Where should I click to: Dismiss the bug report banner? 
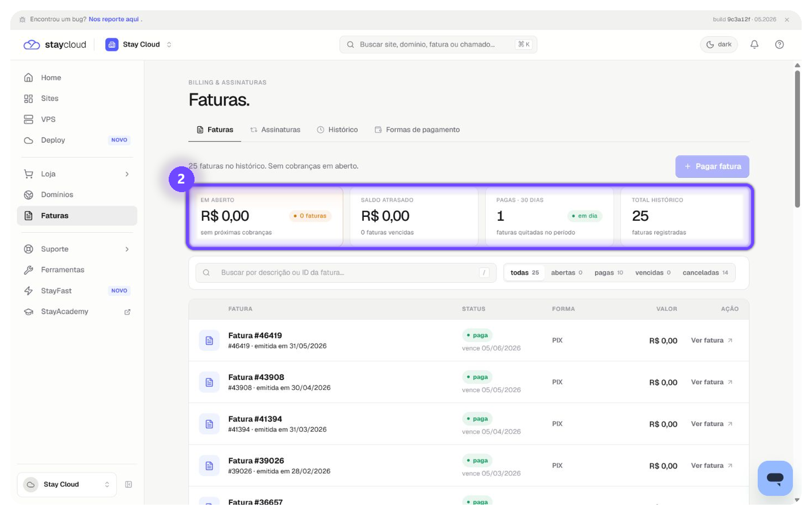(x=787, y=19)
